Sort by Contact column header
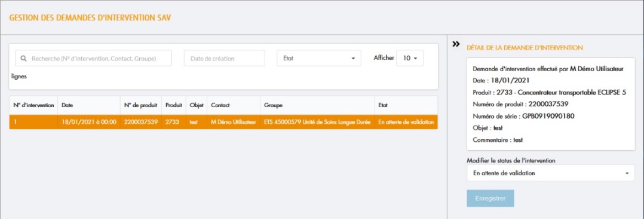The width and height of the screenshot is (644, 219). point(234,105)
